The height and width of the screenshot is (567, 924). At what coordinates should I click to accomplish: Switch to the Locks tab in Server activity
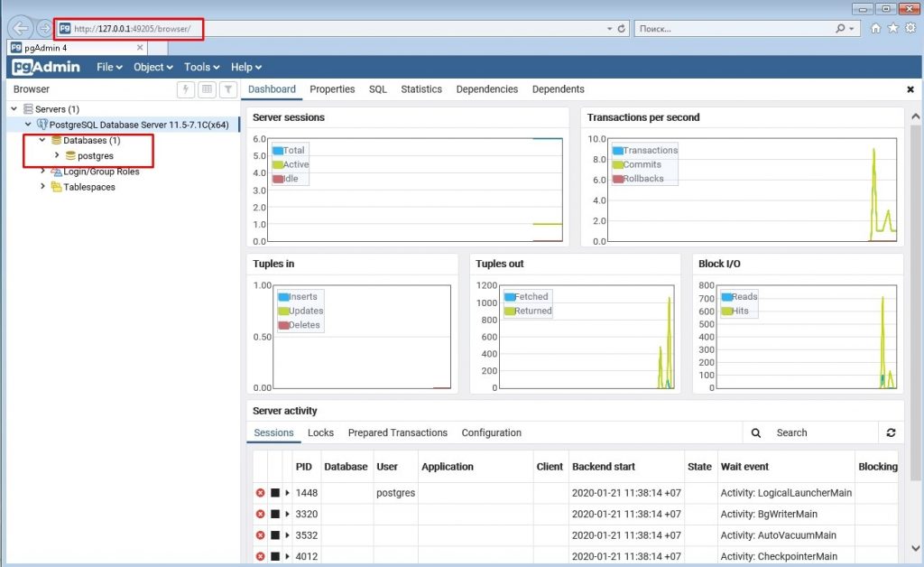click(320, 432)
